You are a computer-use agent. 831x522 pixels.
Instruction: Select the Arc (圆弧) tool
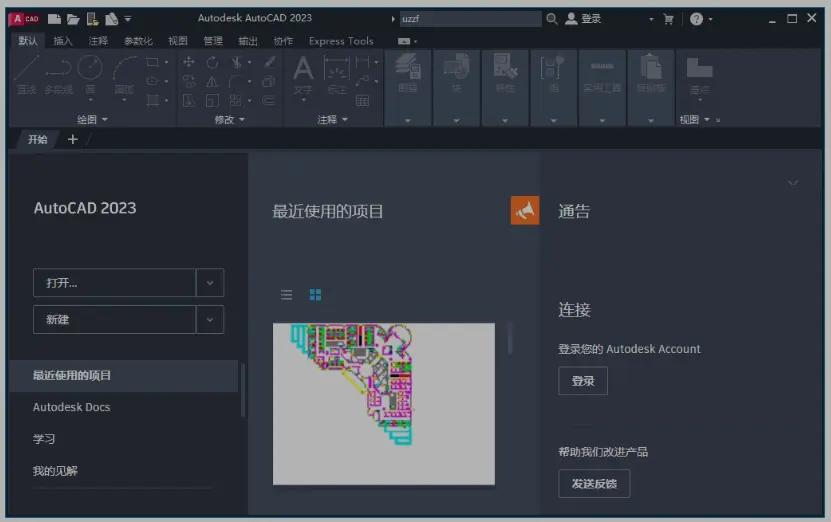coord(125,75)
